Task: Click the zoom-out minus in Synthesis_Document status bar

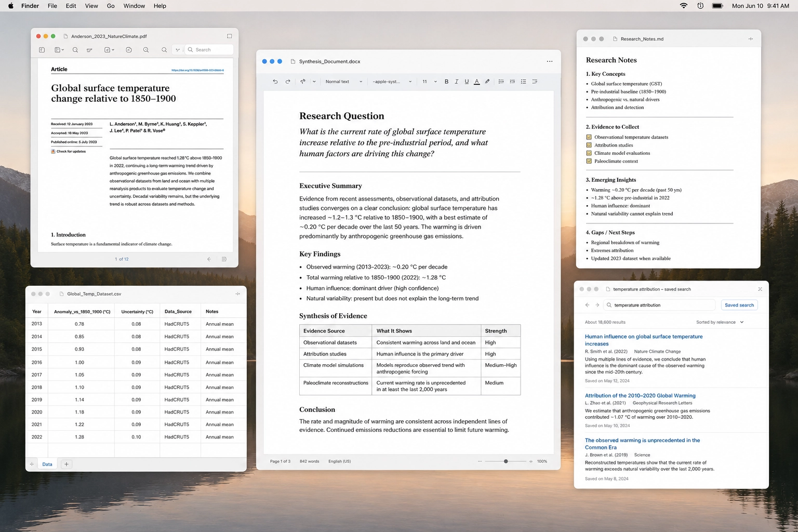Action: pyautogui.click(x=480, y=461)
